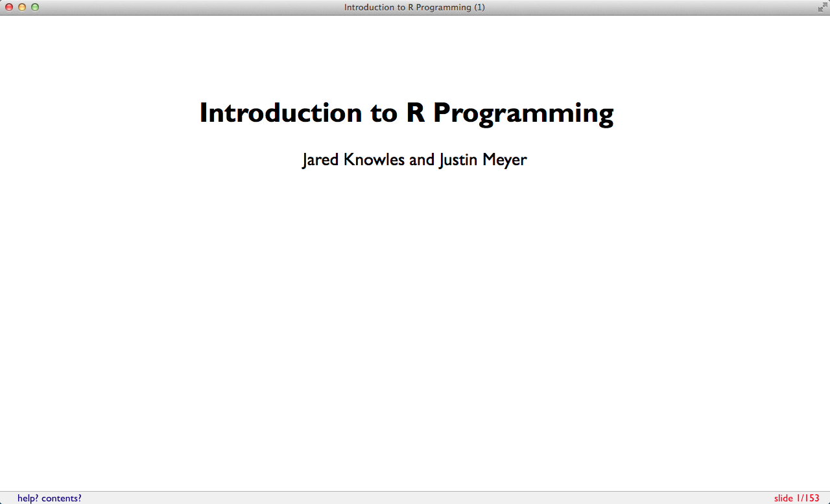Click the word Introduction in the slide heading
The height and width of the screenshot is (504, 830).
click(280, 113)
